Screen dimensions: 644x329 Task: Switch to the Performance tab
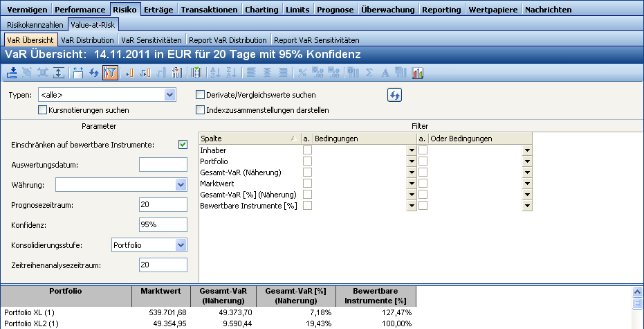point(80,10)
